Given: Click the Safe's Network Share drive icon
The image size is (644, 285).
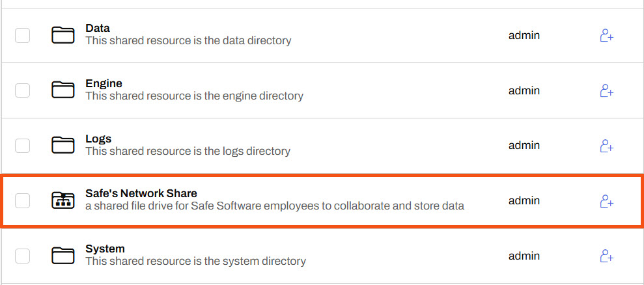Looking at the screenshot, I should (63, 200).
